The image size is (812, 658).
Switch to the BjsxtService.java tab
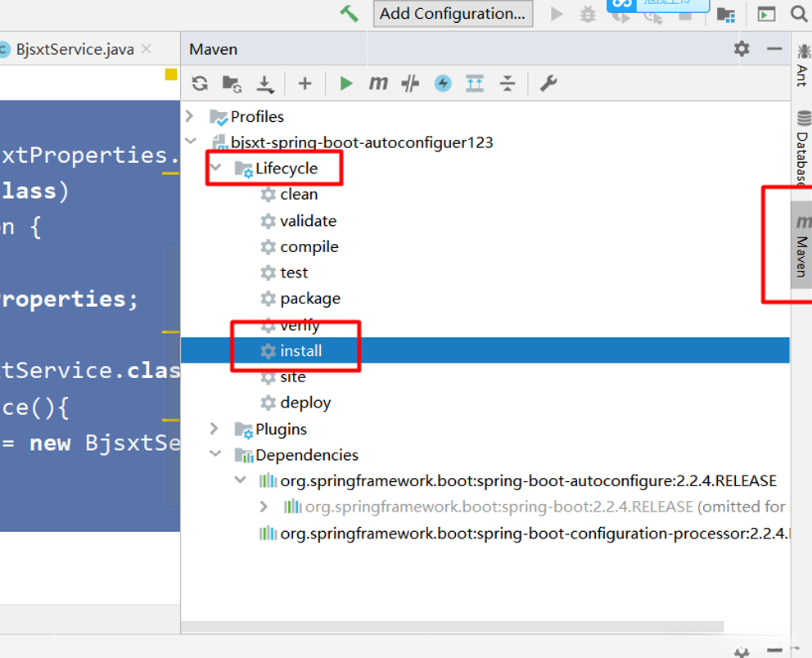pos(74,49)
